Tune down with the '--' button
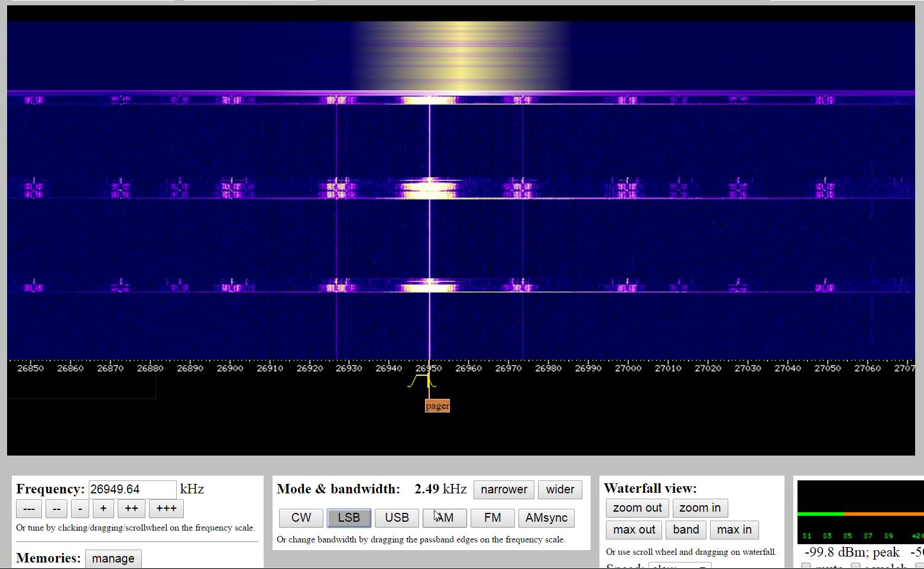The width and height of the screenshot is (924, 569). click(x=57, y=509)
